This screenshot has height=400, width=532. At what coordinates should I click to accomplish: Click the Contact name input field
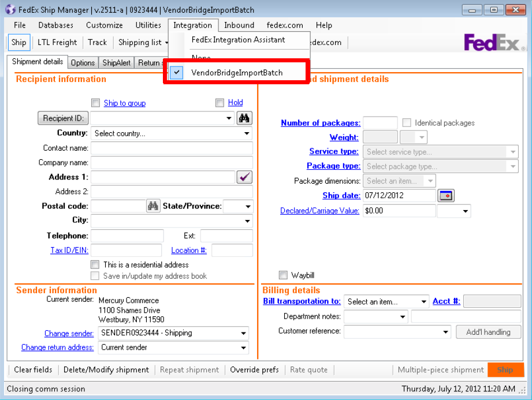172,148
